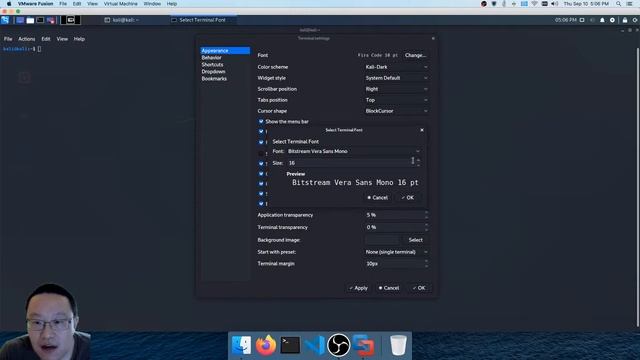This screenshot has width=640, height=360.
Task: Click OK in Select Terminal Font dialog
Action: [x=407, y=198]
